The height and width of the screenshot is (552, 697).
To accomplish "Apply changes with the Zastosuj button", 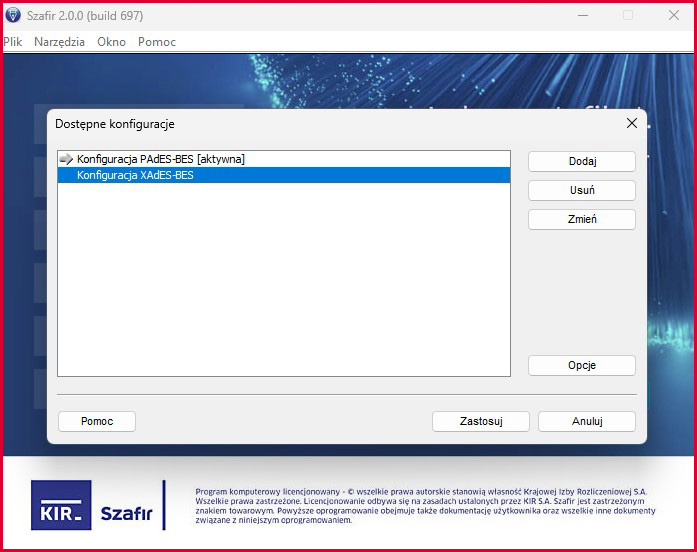I will point(481,421).
